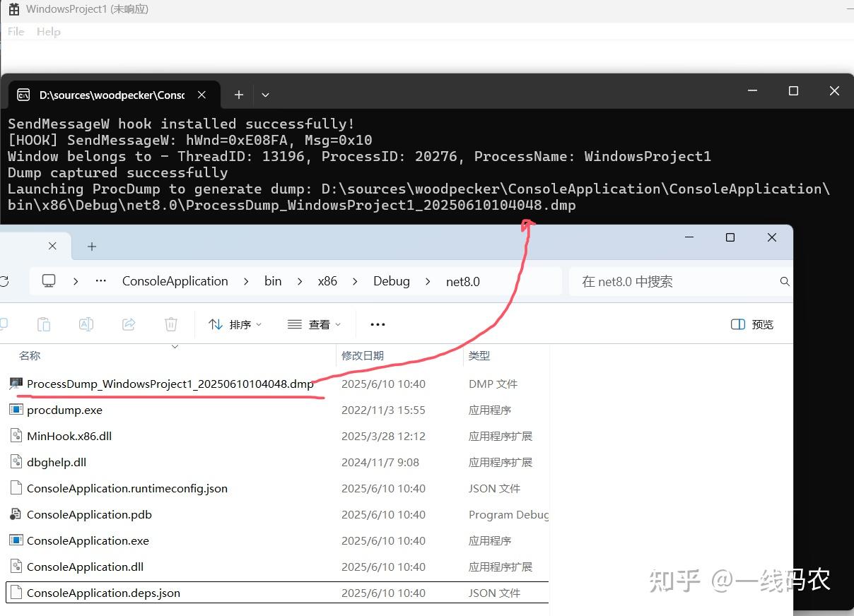This screenshot has height=616, width=854.
Task: Expand the breadcrumb chevron after Debug
Action: pyautogui.click(x=428, y=281)
